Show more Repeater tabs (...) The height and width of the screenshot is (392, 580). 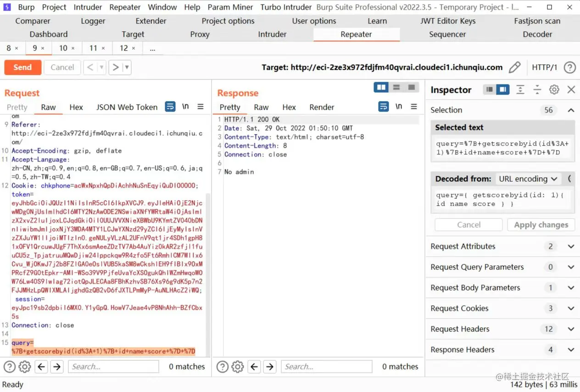(152, 48)
